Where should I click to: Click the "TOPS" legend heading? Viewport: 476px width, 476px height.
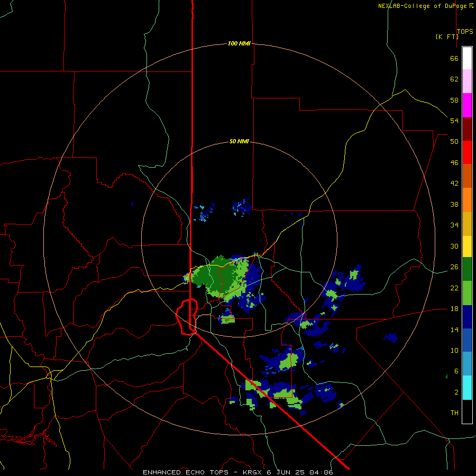[465, 32]
